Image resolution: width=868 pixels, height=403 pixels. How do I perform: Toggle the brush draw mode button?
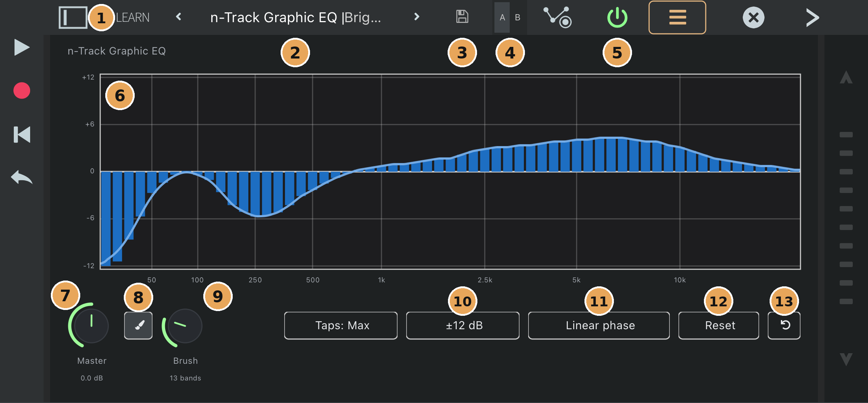[138, 325]
